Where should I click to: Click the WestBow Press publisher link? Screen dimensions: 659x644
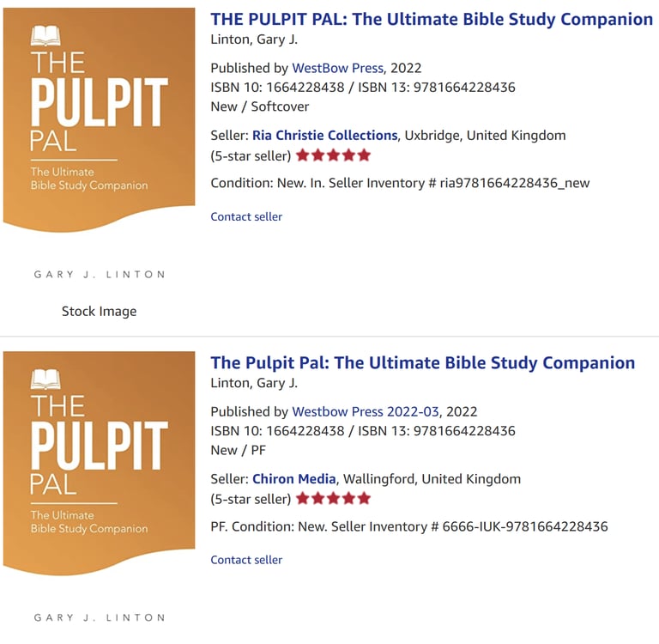(x=337, y=69)
